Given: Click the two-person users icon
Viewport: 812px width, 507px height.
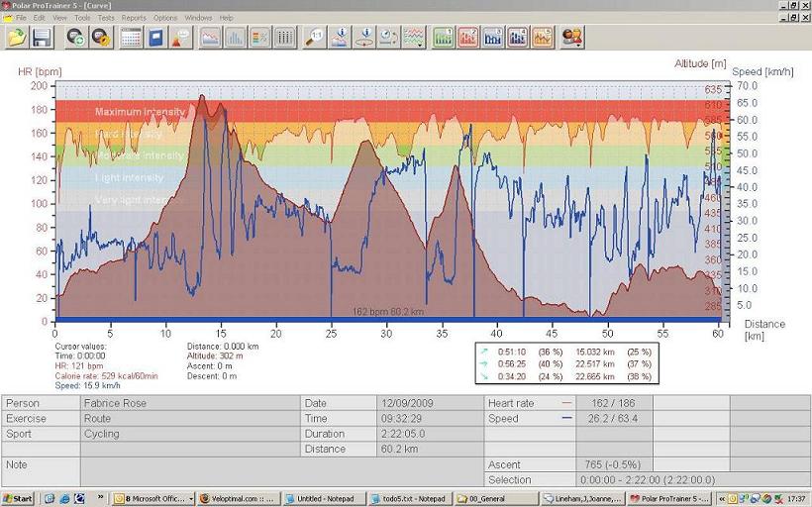Looking at the screenshot, I should (572, 38).
